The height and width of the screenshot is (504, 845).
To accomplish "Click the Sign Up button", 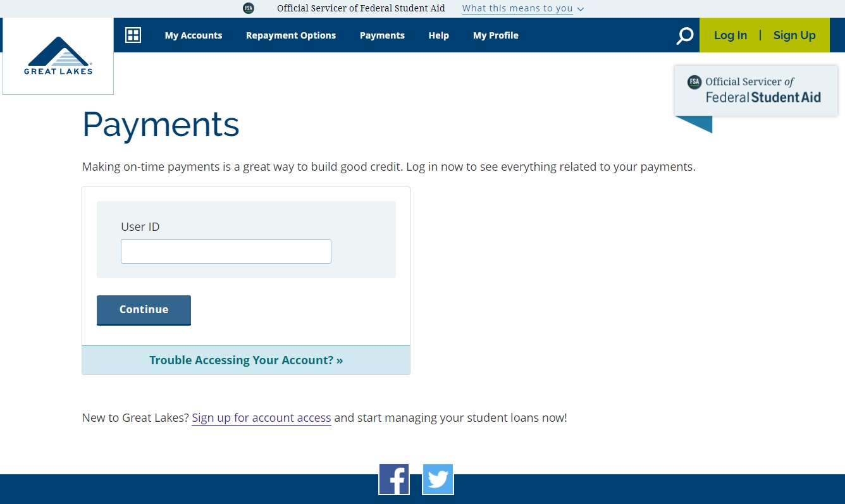I will [x=794, y=35].
